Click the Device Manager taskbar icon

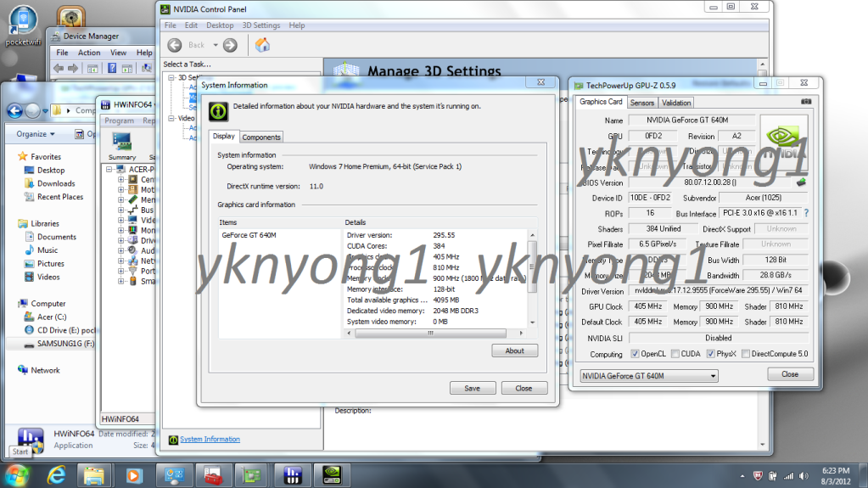point(174,475)
